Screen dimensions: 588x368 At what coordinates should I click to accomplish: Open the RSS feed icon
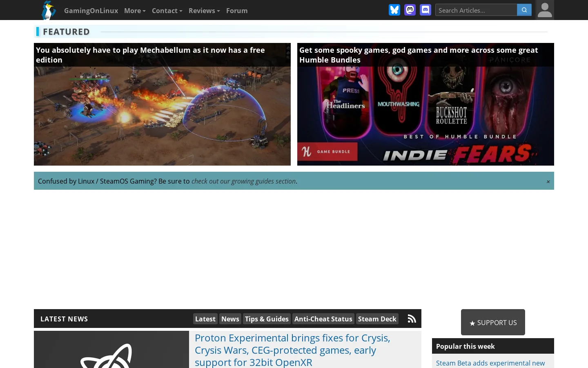tap(412, 319)
